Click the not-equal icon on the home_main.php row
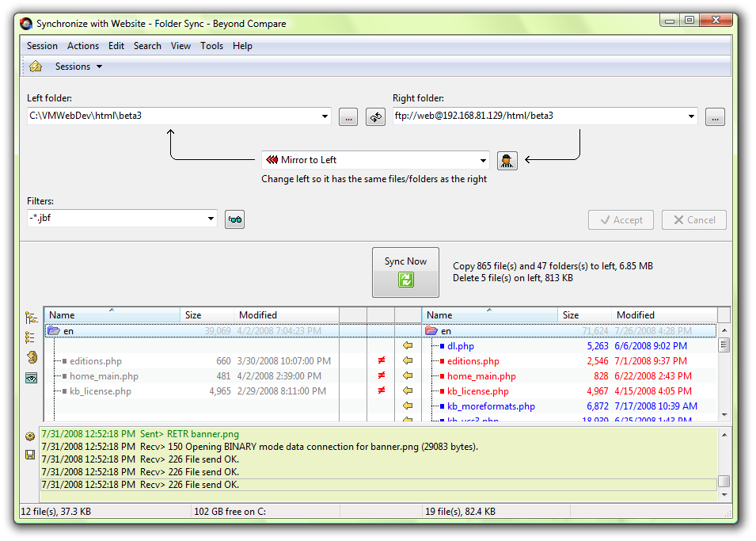The image size is (756, 541). (382, 375)
